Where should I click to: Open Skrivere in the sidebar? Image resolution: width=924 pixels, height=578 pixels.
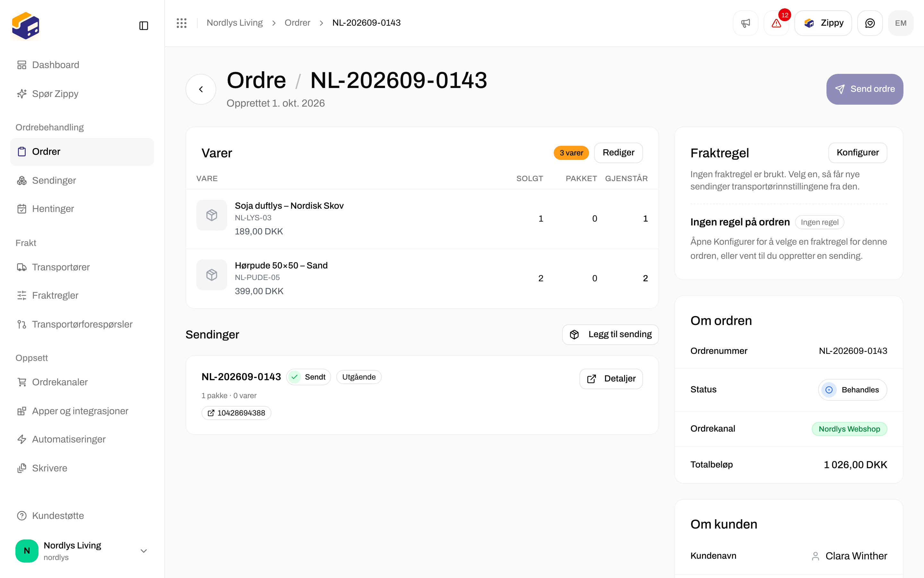coord(82,468)
